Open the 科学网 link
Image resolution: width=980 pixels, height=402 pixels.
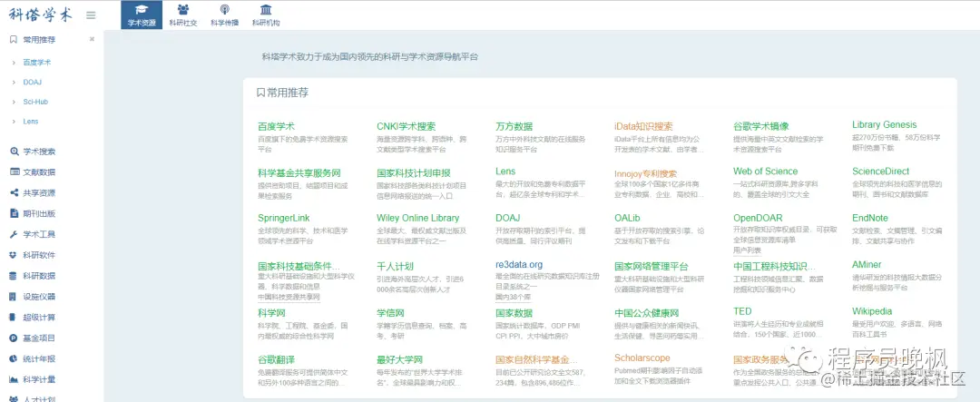tap(271, 313)
